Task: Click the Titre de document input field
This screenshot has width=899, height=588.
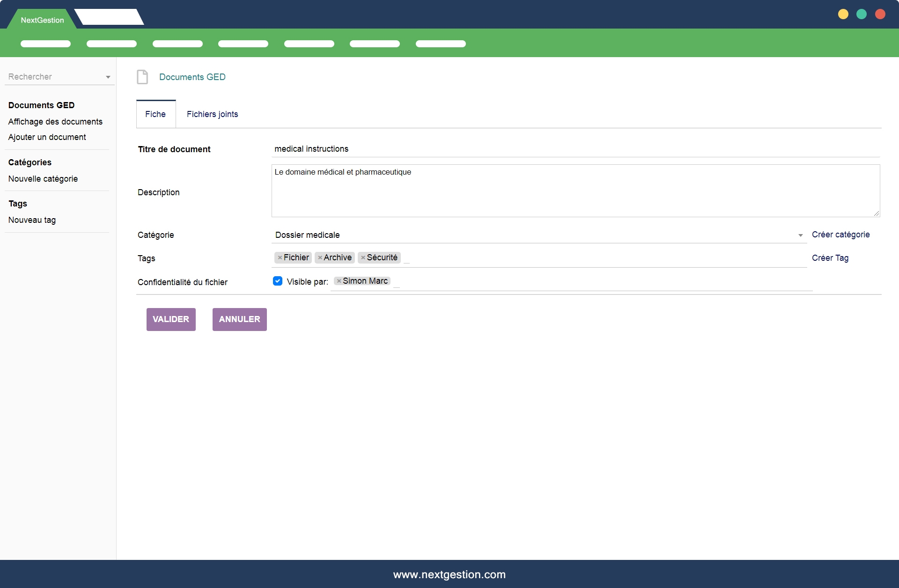Action: click(x=575, y=149)
